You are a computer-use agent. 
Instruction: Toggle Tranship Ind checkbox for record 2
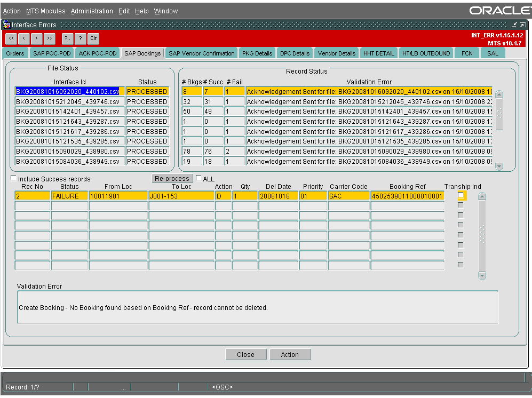tap(460, 195)
